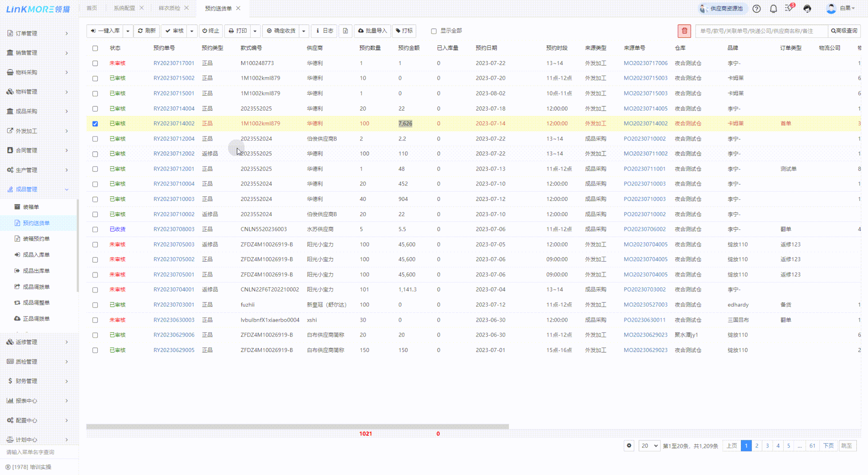Screen dimensions: 868x475
Task: Uncheck the row RY20230714002 checkbox
Action: 95,124
